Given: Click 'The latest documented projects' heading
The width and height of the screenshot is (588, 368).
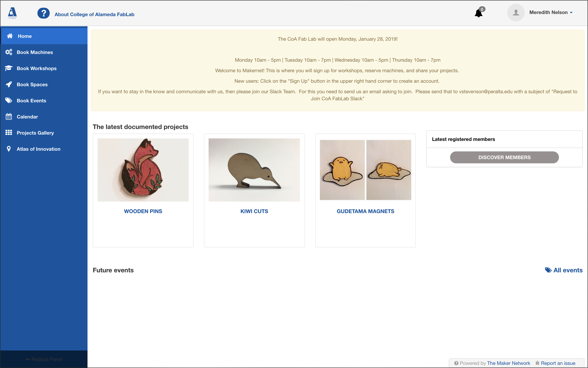Looking at the screenshot, I should 140,127.
